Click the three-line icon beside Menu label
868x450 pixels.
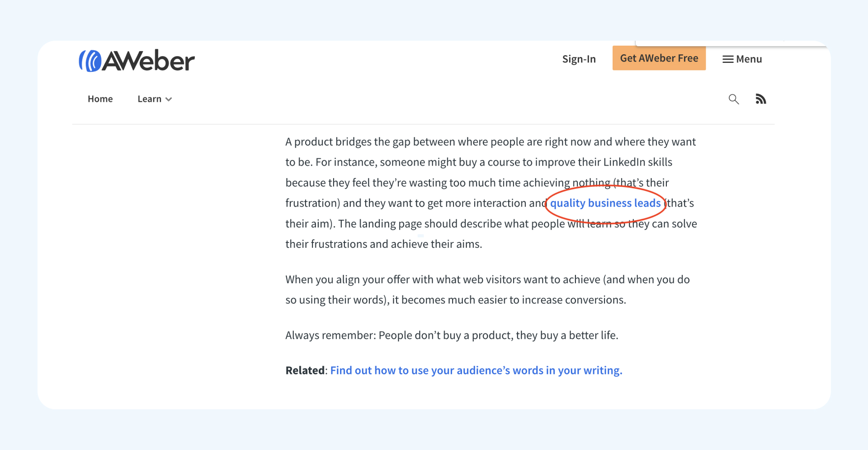pyautogui.click(x=728, y=58)
